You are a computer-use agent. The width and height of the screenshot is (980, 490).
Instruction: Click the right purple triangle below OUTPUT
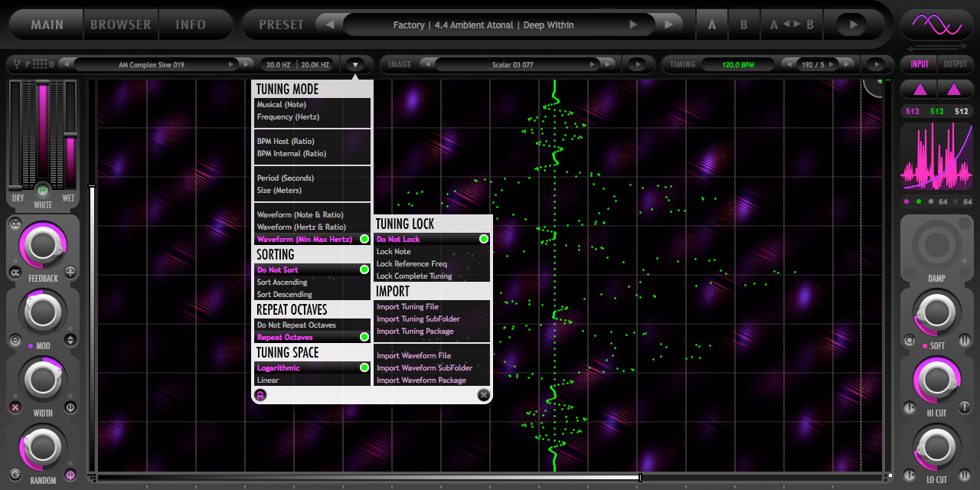click(x=955, y=90)
